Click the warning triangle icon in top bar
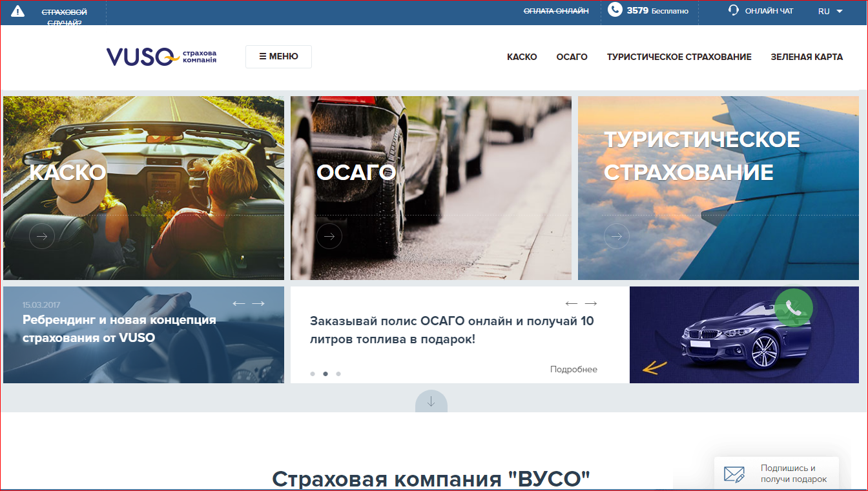Viewport: 868px width, 491px height. (17, 11)
